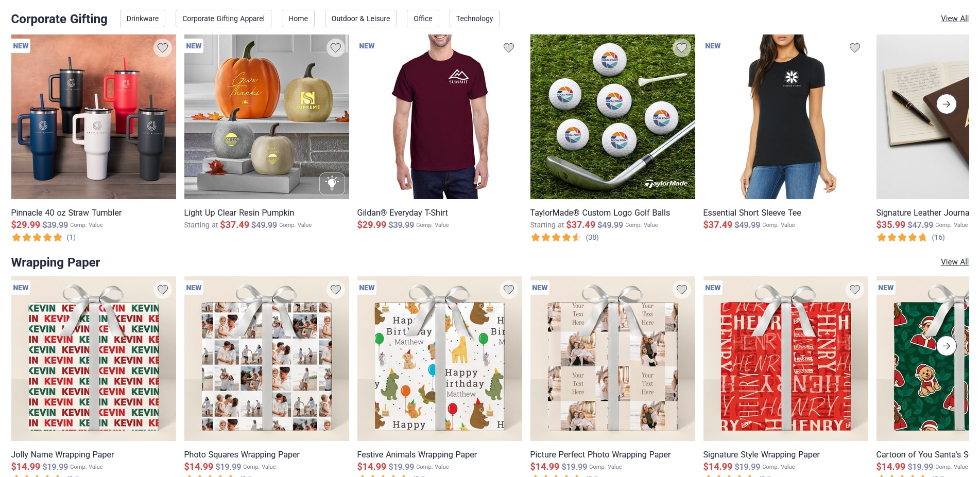Favorite the Light Up Clear Resin Pumpkin
Image resolution: width=980 pixels, height=477 pixels.
coord(336,48)
